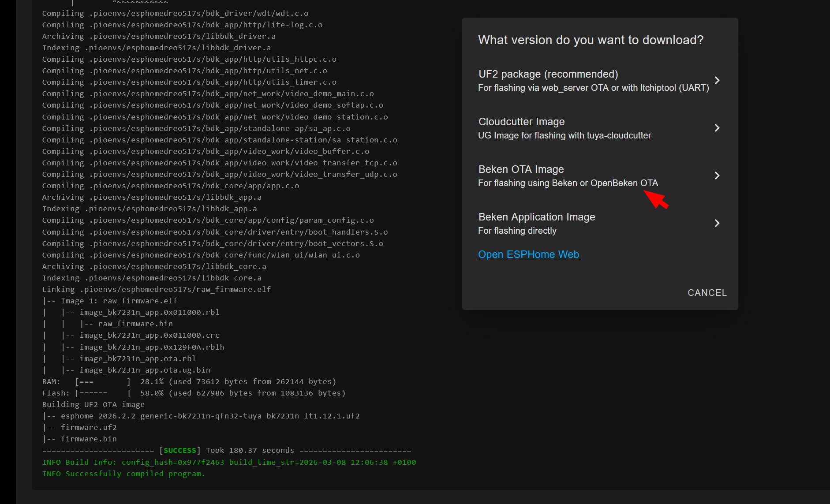
Task: Click the 'INFO Successfully compiled program.' log line
Action: tap(123, 474)
